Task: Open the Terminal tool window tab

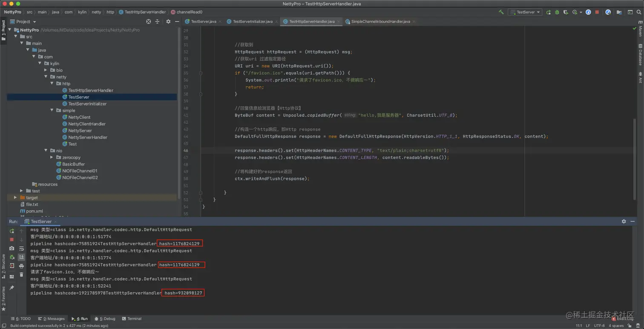Action: coord(132,319)
